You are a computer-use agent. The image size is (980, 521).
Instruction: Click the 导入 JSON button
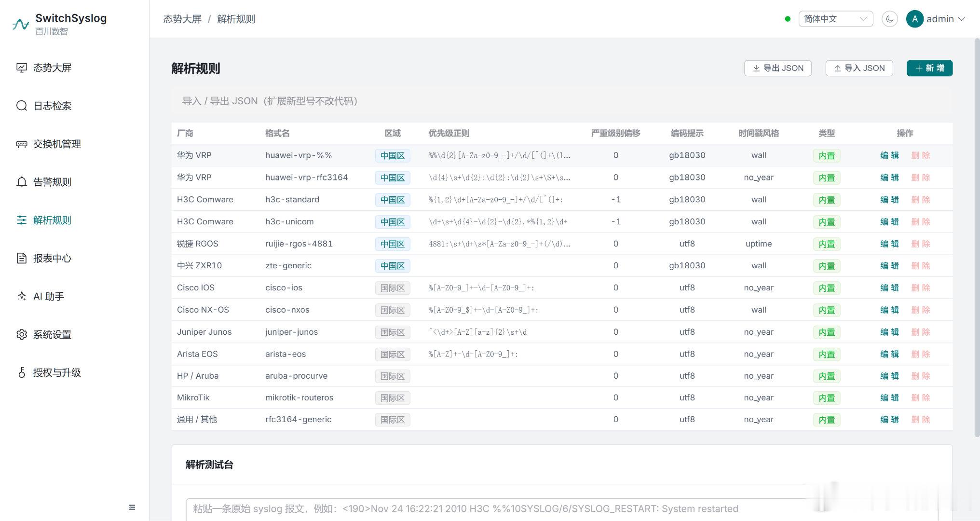[859, 68]
